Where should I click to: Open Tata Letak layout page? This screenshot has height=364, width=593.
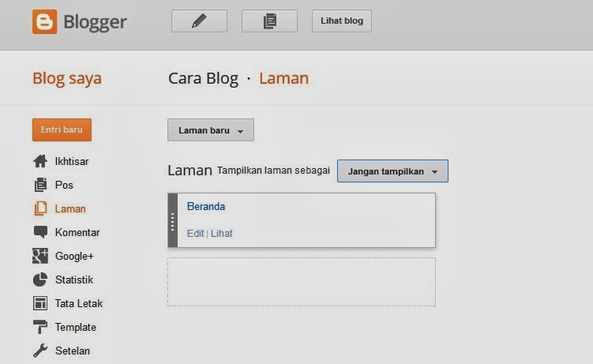[79, 303]
